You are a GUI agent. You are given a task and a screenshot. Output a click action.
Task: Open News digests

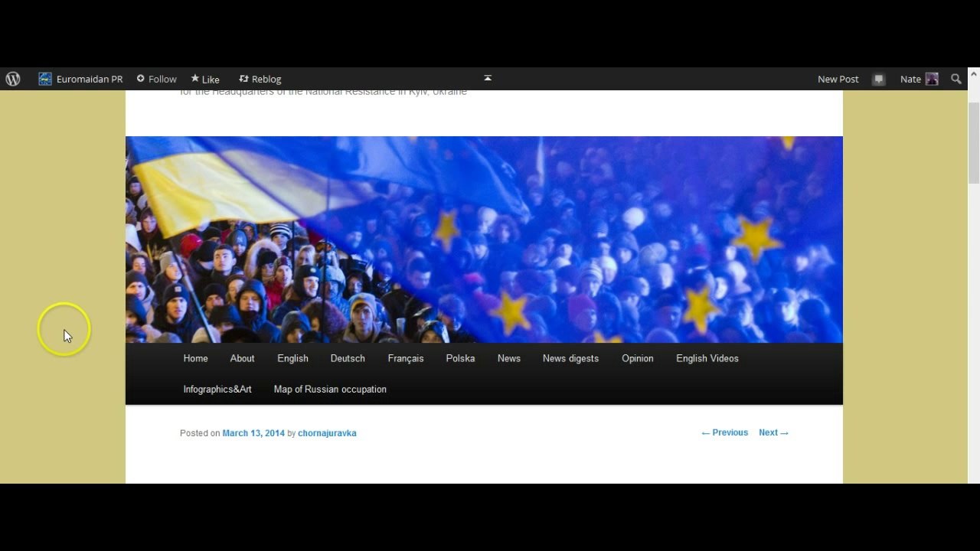tap(570, 358)
